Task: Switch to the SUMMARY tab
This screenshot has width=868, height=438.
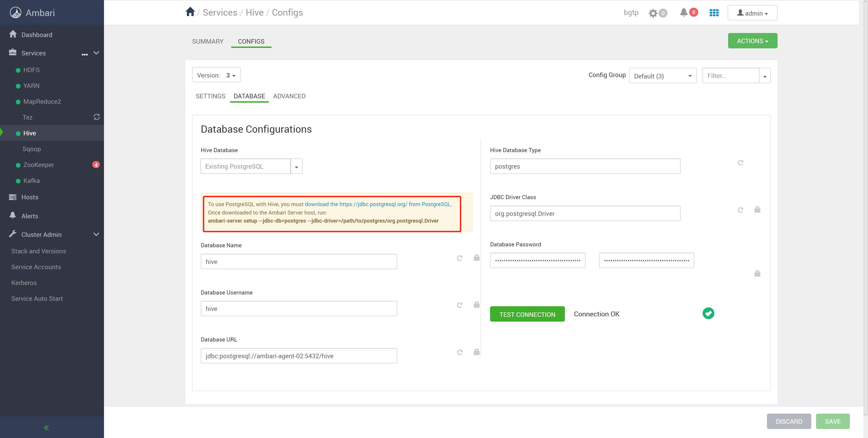Action: point(208,41)
